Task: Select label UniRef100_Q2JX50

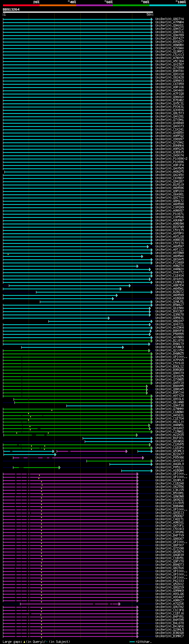Action: [x=170, y=350]
